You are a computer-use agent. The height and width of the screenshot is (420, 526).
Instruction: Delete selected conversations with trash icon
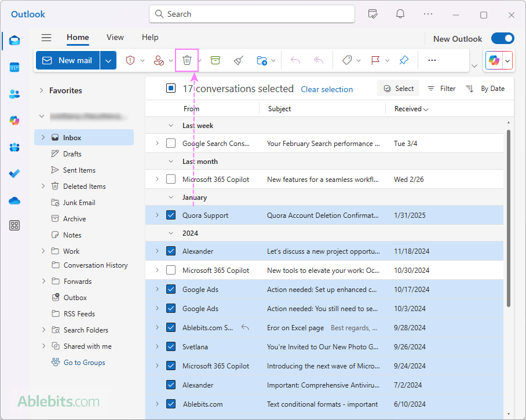[x=187, y=60]
